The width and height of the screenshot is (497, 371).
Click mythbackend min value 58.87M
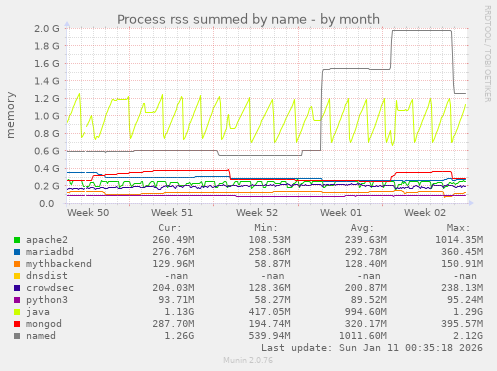pyautogui.click(x=272, y=264)
